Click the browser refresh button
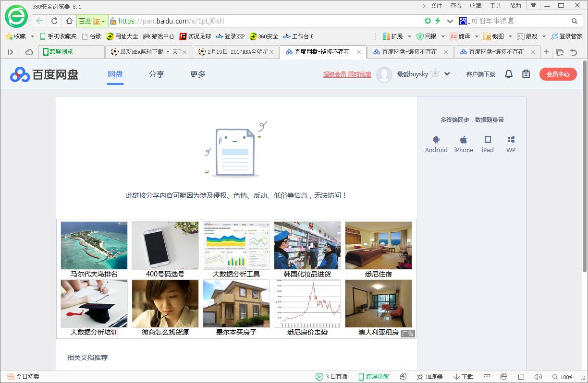This screenshot has height=383, width=588. click(54, 21)
